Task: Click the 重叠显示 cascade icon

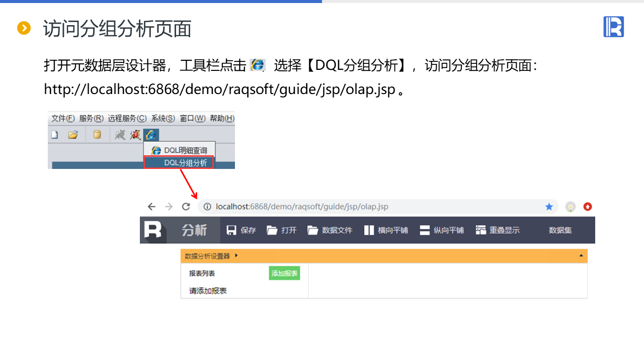Action: click(481, 230)
